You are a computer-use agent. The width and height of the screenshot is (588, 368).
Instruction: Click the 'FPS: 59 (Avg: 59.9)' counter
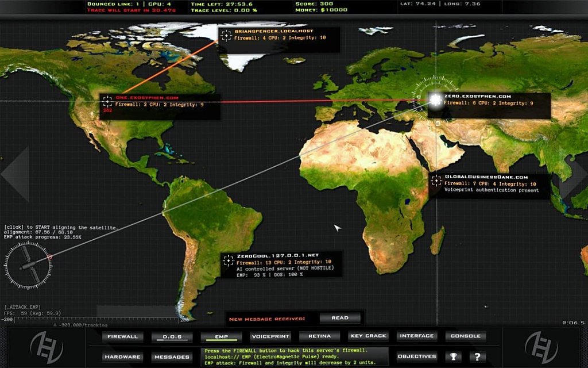pos(32,313)
